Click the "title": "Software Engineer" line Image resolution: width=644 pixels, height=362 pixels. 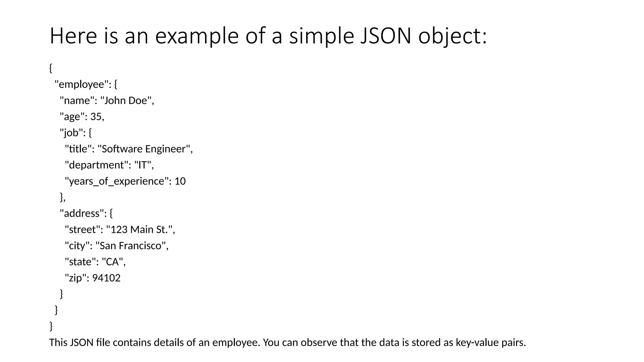(129, 149)
